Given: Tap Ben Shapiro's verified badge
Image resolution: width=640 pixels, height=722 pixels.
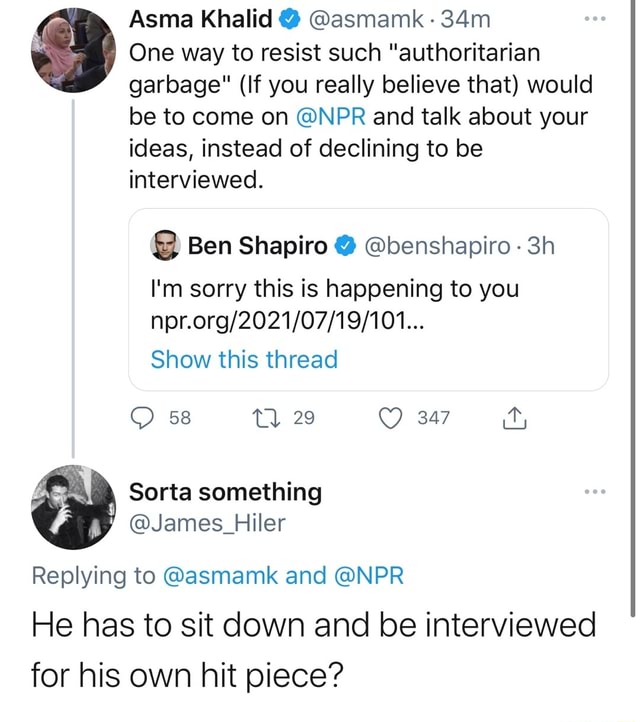Looking at the screenshot, I should (345, 246).
